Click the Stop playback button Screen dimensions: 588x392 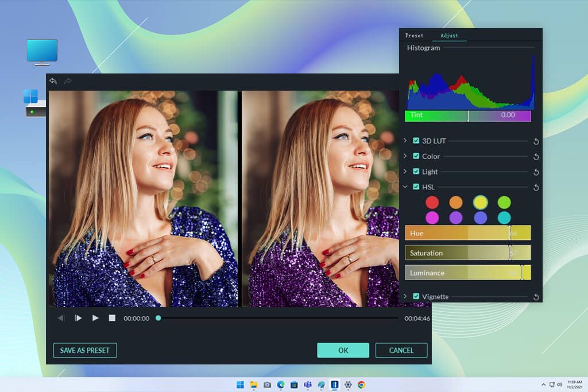113,317
